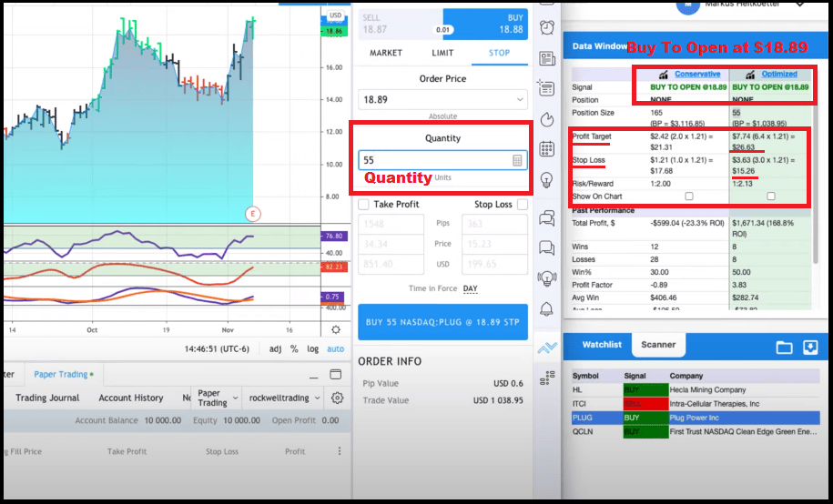Click the Take Profit price field 34.34
Image resolution: width=833 pixels, height=504 pixels.
[391, 244]
